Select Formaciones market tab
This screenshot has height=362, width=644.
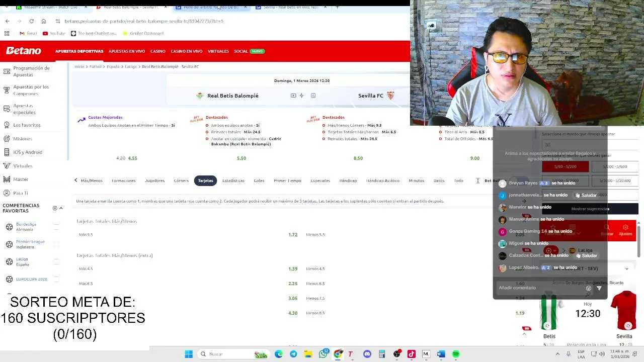coord(124,180)
